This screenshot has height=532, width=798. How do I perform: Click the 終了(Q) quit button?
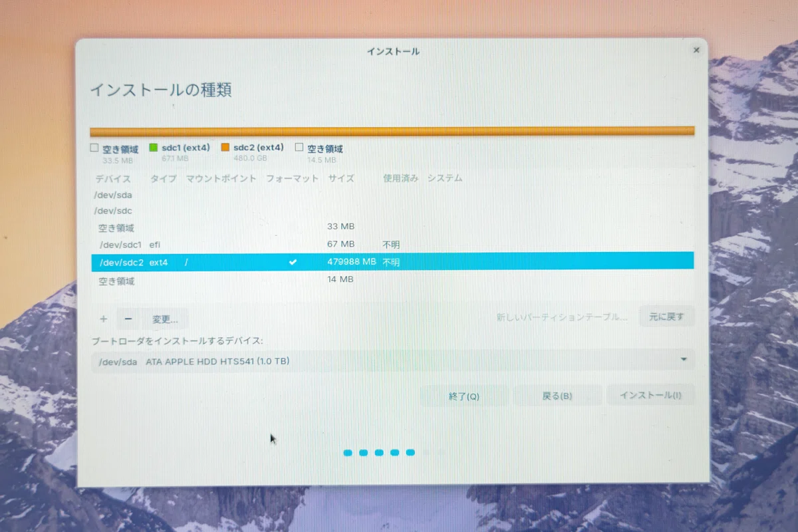464,396
